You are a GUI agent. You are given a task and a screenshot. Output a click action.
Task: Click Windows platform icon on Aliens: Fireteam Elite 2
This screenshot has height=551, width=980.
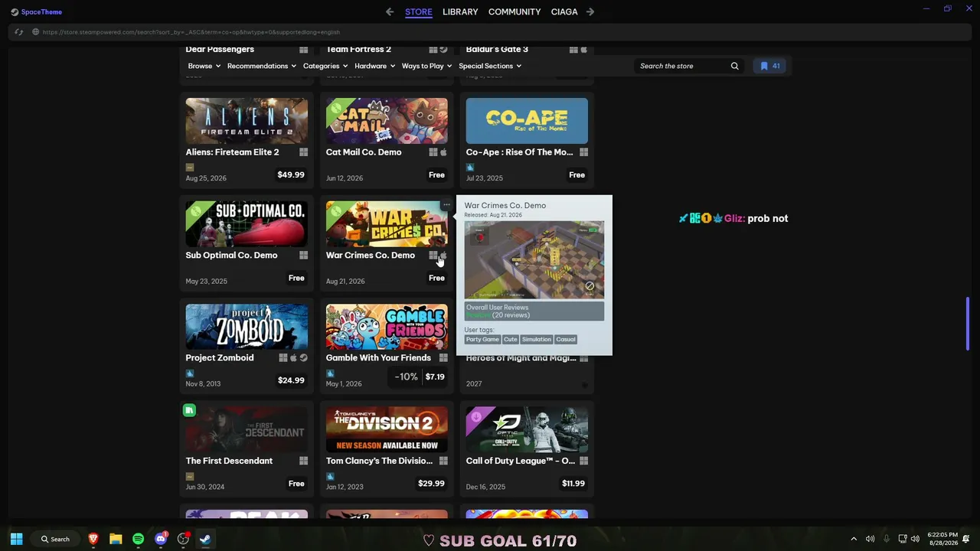click(304, 152)
